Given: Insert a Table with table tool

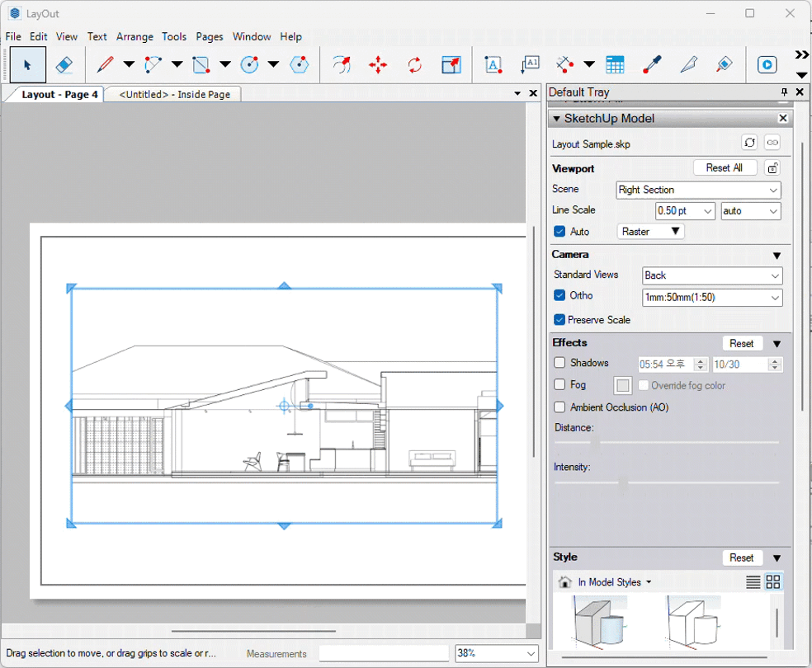Looking at the screenshot, I should [615, 64].
